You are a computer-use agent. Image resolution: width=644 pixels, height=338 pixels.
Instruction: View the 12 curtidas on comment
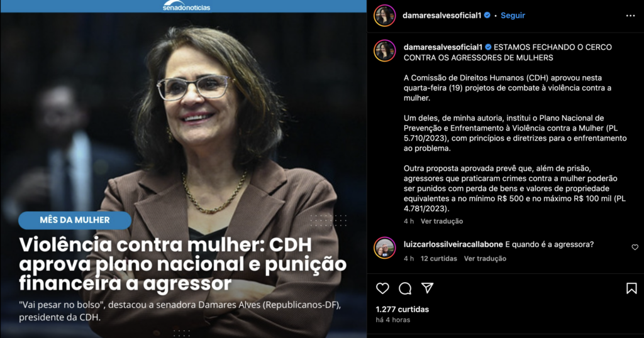(438, 258)
